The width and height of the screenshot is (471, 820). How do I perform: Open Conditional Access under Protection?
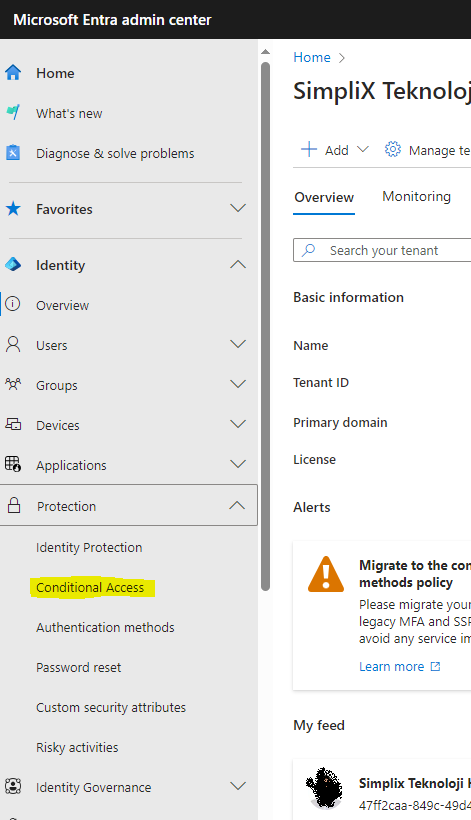(90, 587)
